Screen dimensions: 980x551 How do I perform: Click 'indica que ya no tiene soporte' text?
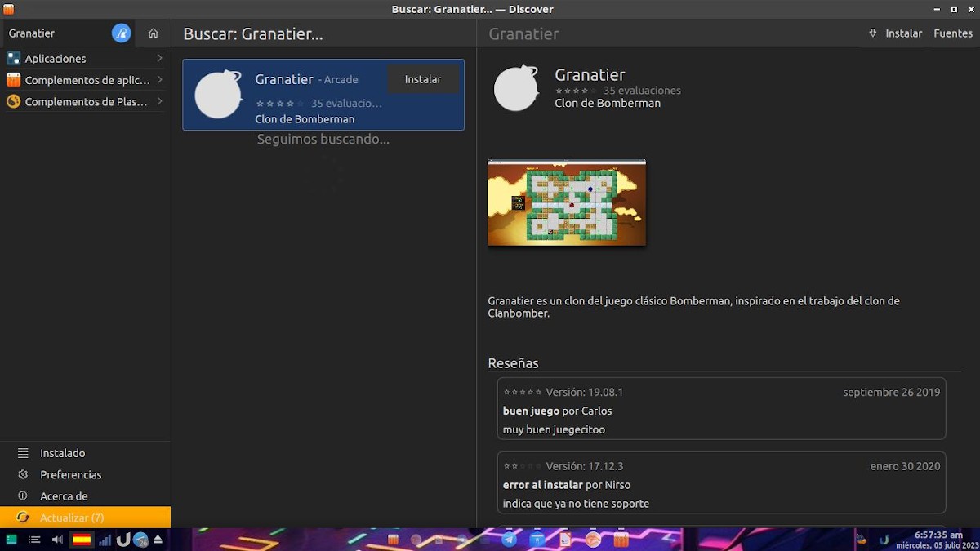[x=576, y=504]
